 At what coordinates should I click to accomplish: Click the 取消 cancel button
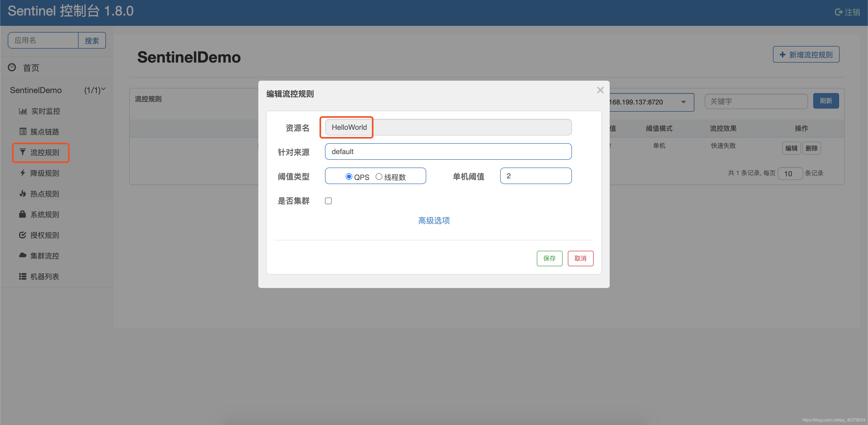(580, 258)
